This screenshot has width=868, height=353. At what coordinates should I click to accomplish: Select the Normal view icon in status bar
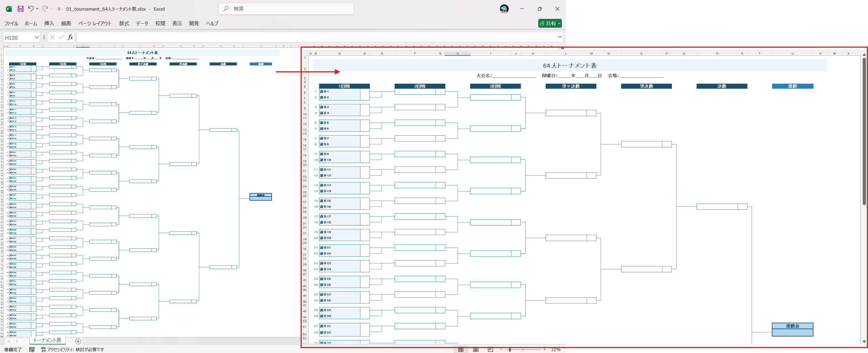pyautogui.click(x=461, y=349)
